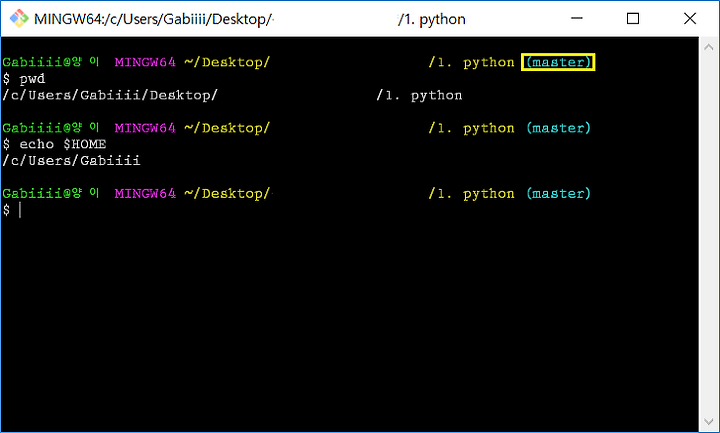Click the 'pwd' command text
This screenshot has width=720, height=433.
pos(32,79)
